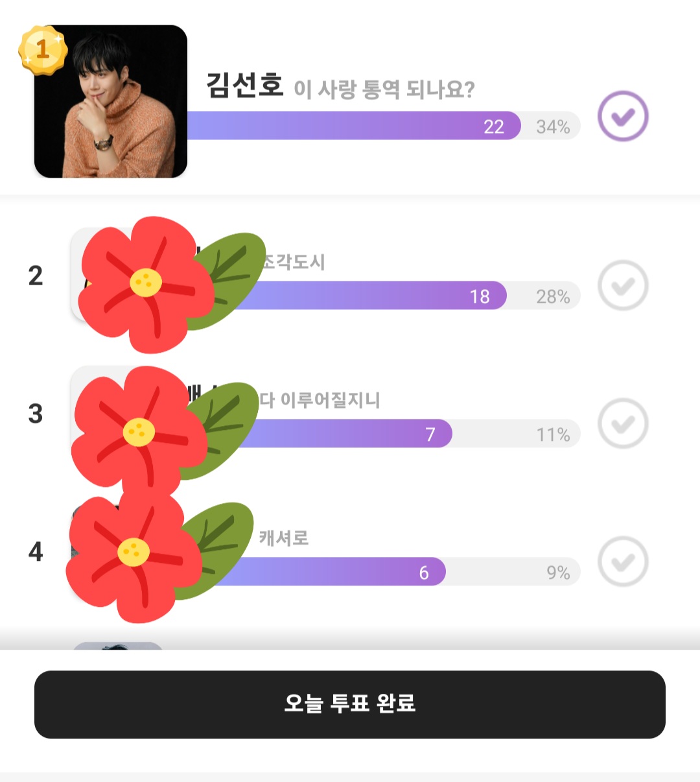Toggle the purple vote checkmark for rank 1
The height and width of the screenshot is (782, 700).
622,117
